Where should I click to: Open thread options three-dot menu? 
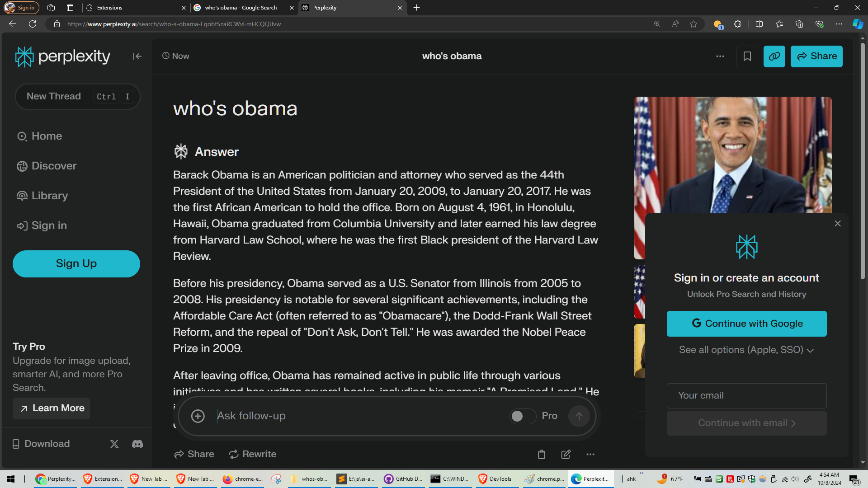pos(720,56)
